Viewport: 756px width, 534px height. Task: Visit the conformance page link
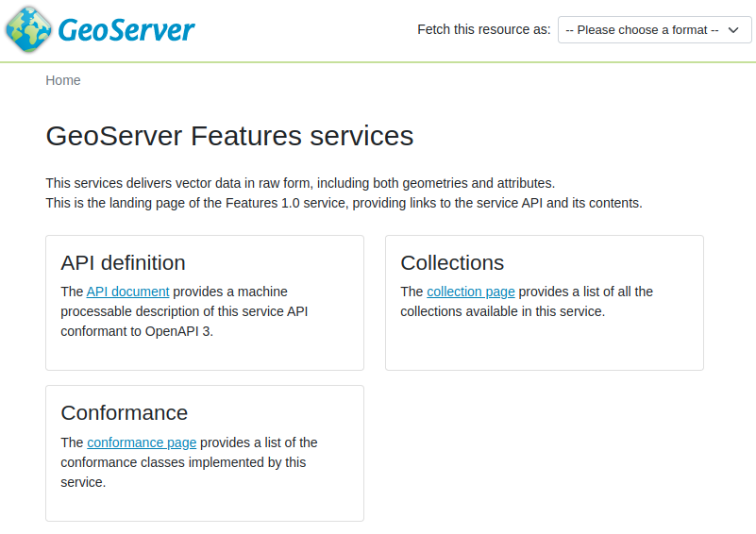pyautogui.click(x=142, y=442)
